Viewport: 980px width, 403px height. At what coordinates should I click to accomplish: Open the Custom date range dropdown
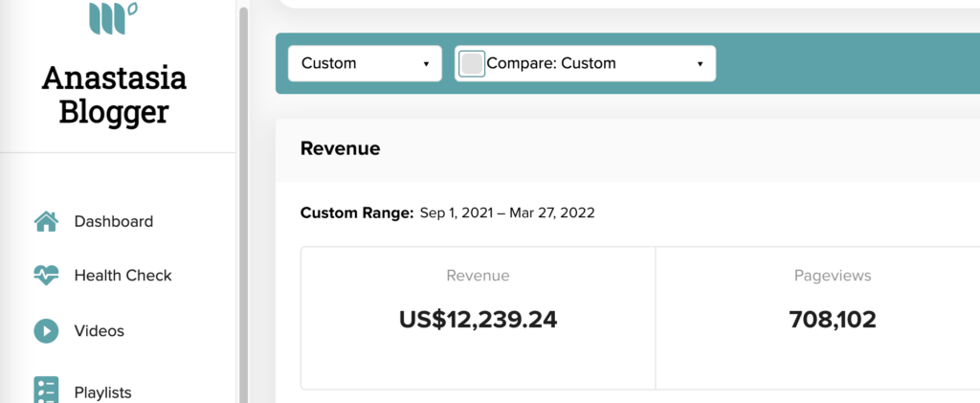tap(365, 64)
